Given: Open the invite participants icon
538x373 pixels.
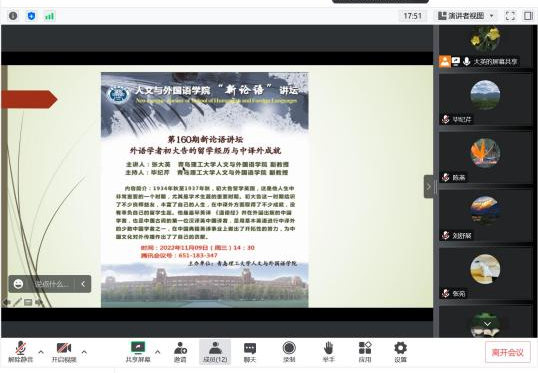Looking at the screenshot, I should pyautogui.click(x=180, y=352).
